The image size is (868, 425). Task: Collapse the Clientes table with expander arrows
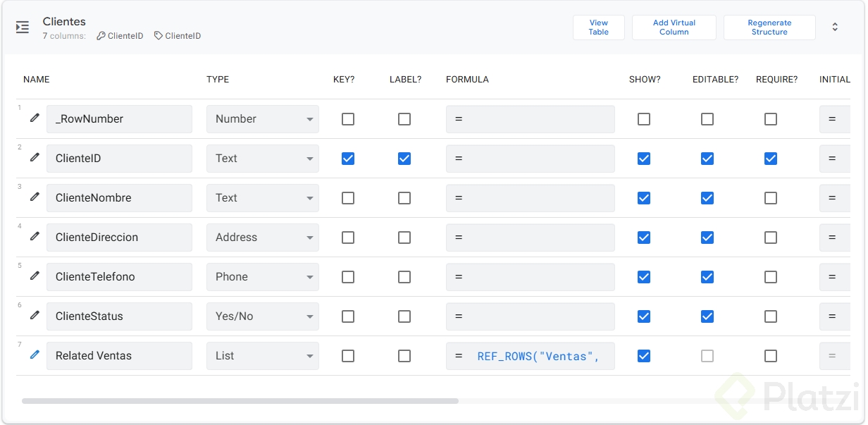835,27
